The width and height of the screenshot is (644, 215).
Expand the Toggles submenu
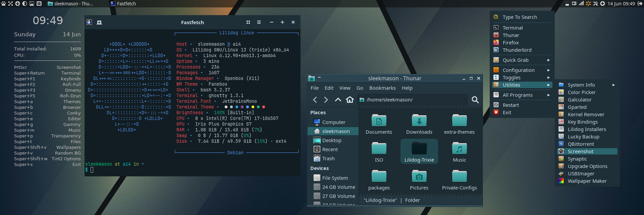tap(522, 77)
